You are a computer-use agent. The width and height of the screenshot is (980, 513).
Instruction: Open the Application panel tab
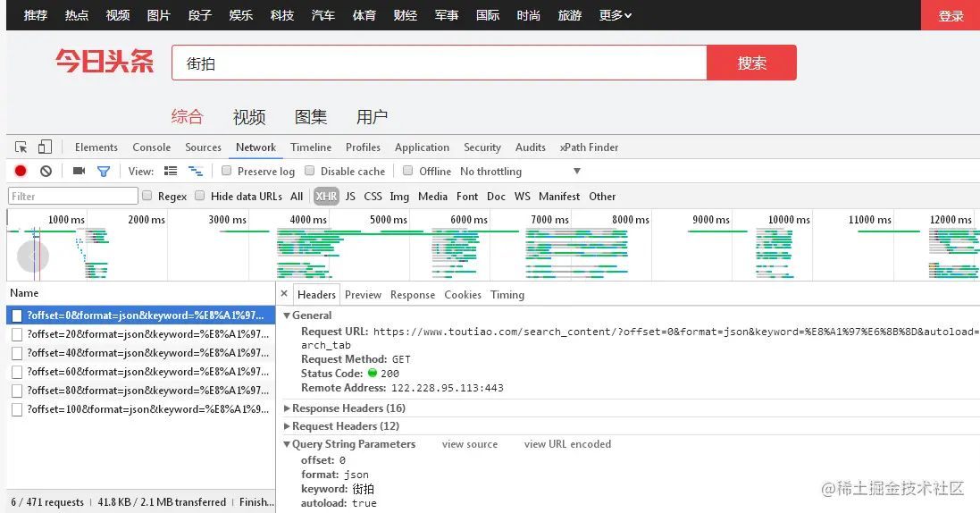point(422,147)
